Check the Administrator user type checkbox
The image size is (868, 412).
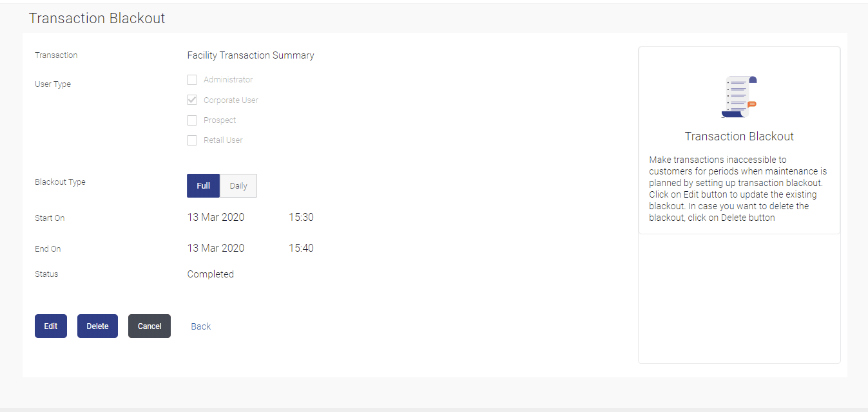(x=191, y=79)
